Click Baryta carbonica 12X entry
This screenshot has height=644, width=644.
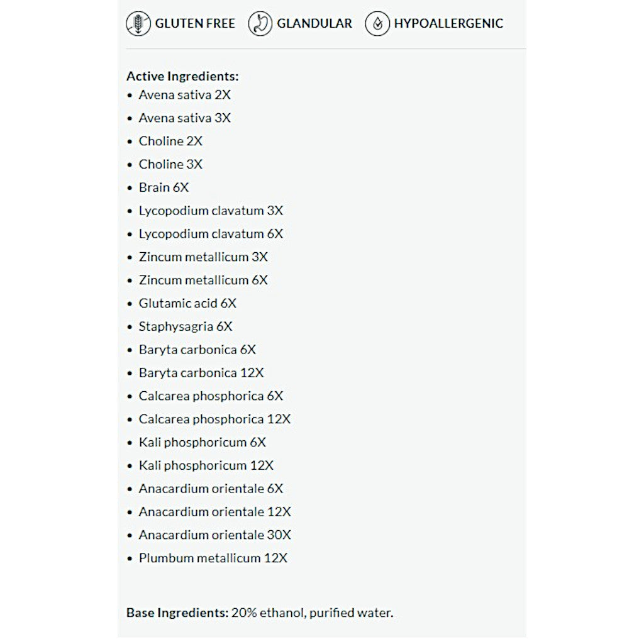(x=201, y=373)
